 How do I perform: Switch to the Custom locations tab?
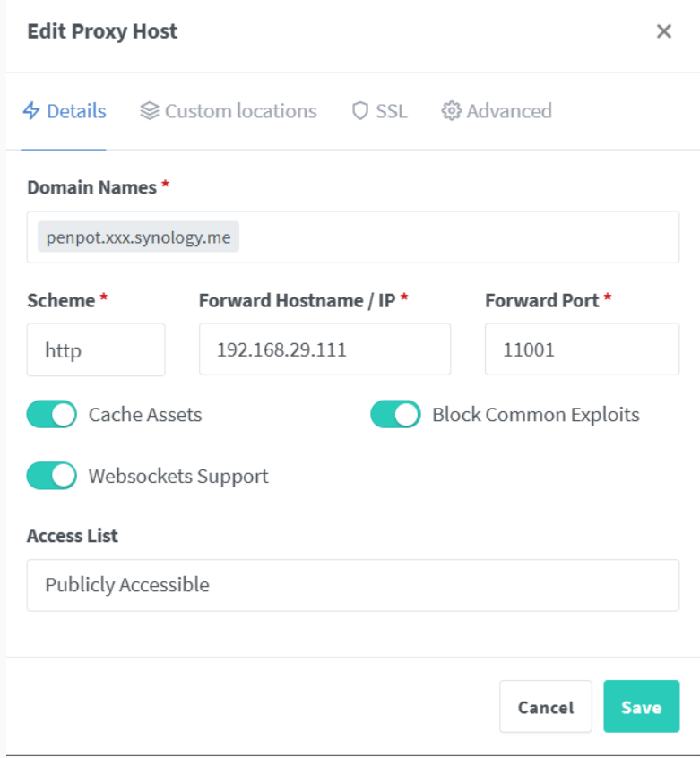pos(240,111)
